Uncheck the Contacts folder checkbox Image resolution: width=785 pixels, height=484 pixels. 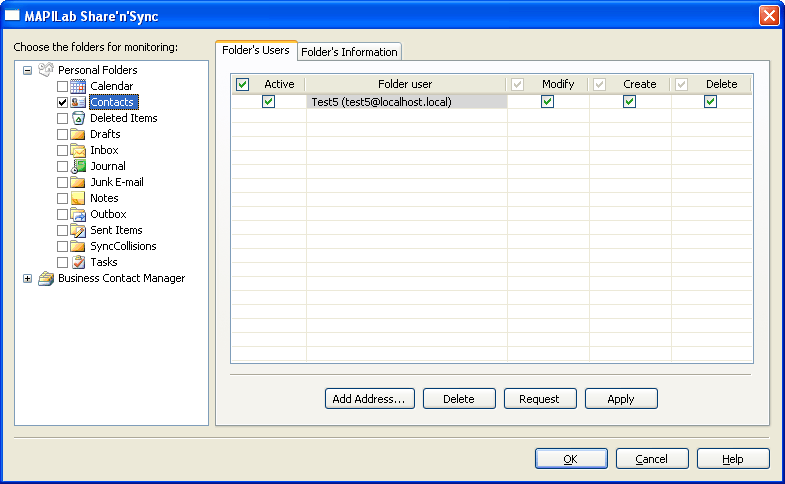pyautogui.click(x=62, y=103)
